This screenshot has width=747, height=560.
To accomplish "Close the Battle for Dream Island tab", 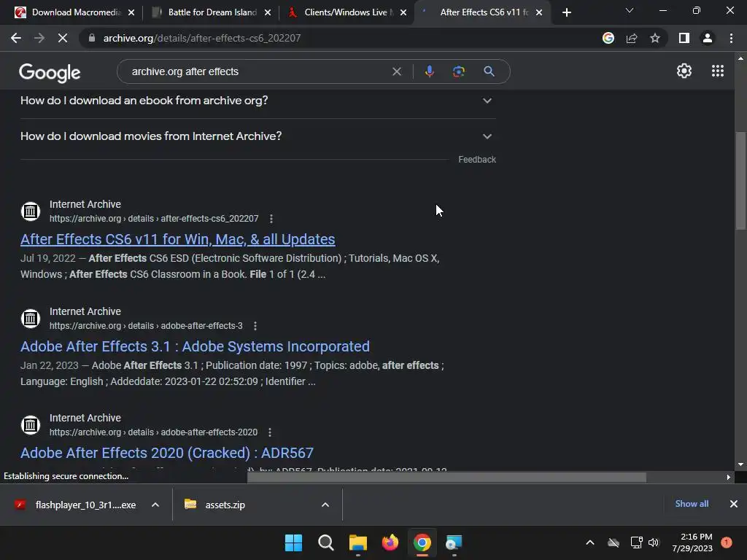I will (267, 12).
